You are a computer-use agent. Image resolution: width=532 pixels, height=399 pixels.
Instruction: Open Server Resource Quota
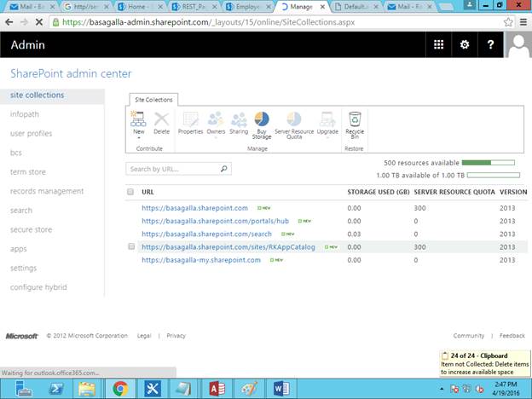click(x=294, y=125)
